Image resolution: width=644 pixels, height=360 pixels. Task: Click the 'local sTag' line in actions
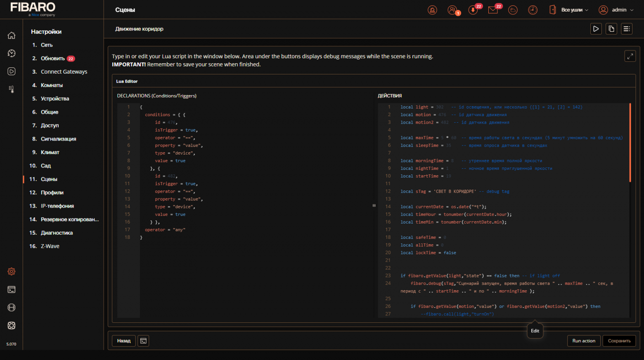coord(455,191)
